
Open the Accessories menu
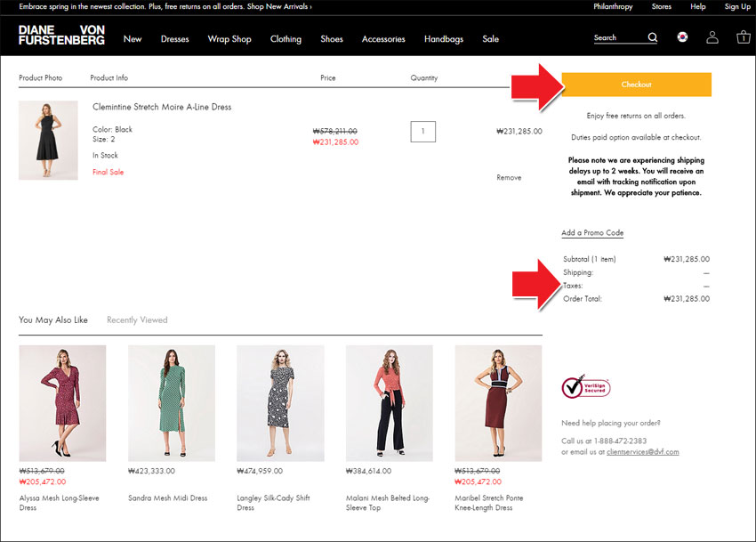click(x=383, y=39)
